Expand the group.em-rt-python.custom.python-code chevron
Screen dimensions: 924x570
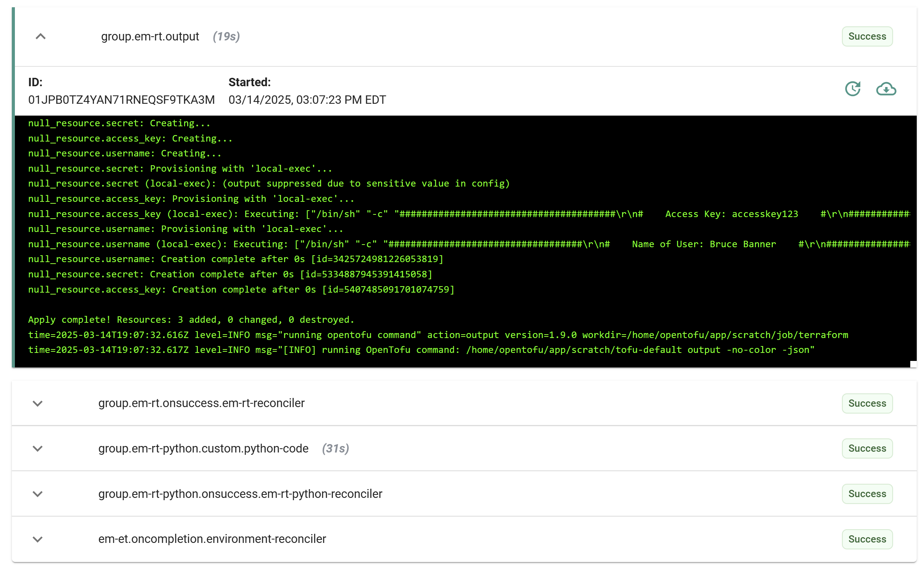[37, 448]
